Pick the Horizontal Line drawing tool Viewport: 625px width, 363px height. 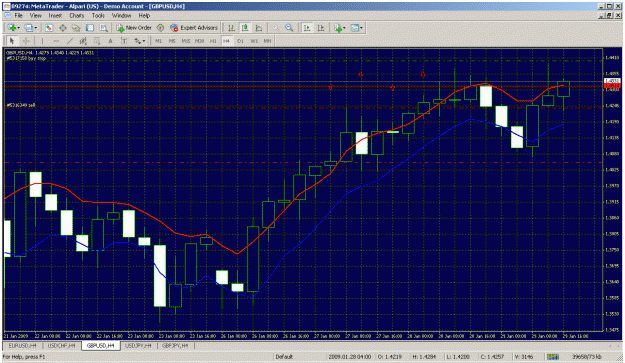(56, 41)
